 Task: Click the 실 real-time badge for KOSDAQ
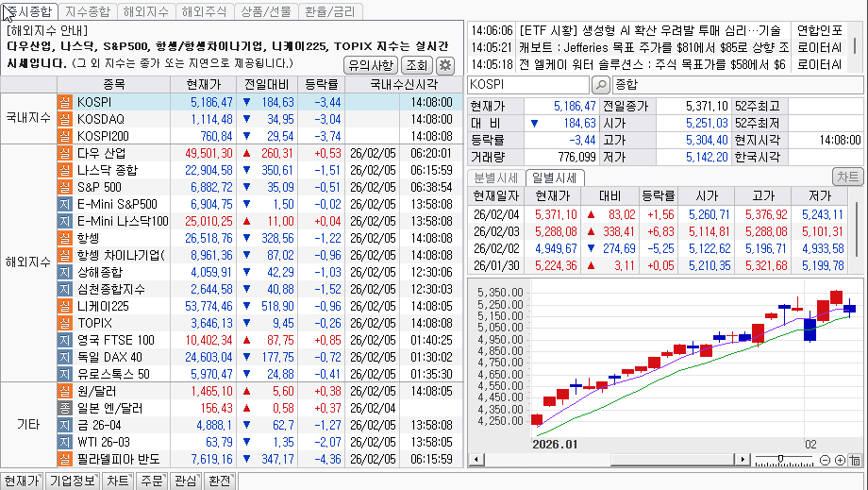[x=65, y=119]
